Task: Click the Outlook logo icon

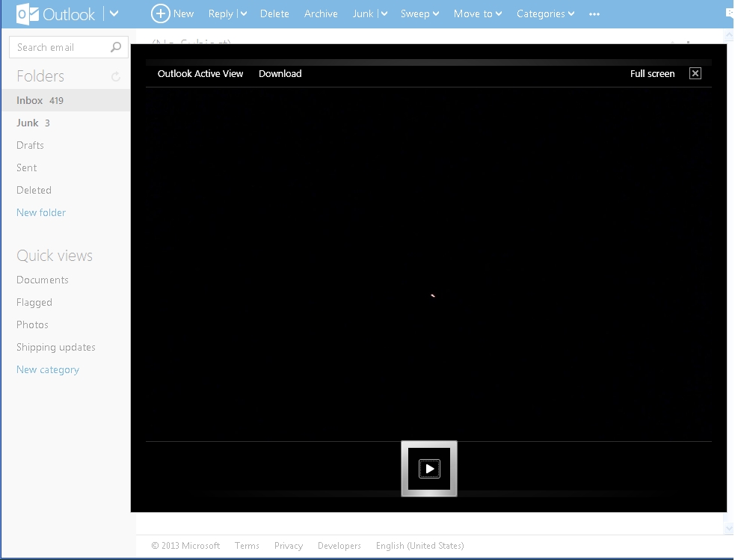Action: click(27, 14)
